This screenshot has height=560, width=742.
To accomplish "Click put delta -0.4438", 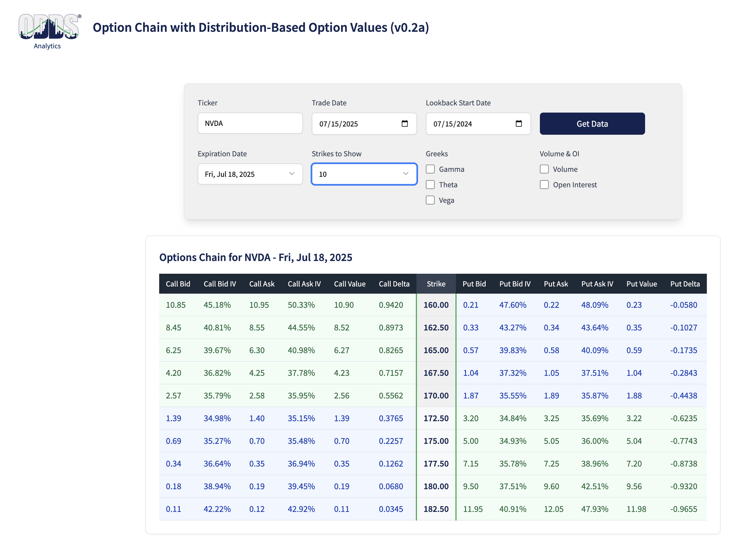I will (683, 396).
